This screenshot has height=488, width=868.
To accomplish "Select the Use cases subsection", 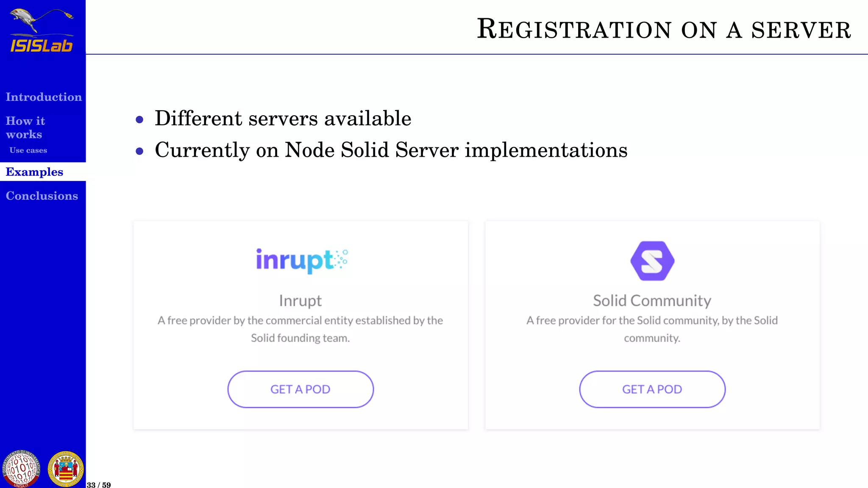I will [x=28, y=150].
